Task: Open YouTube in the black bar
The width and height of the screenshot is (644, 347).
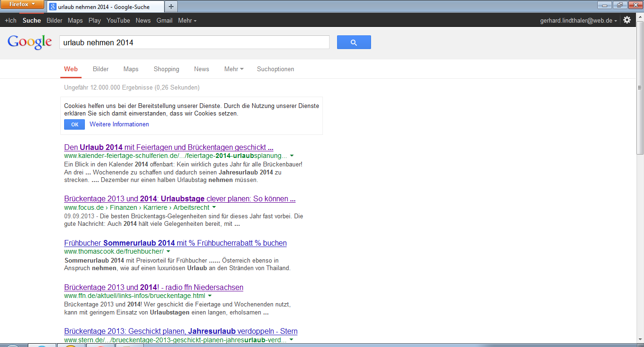Action: pos(118,20)
